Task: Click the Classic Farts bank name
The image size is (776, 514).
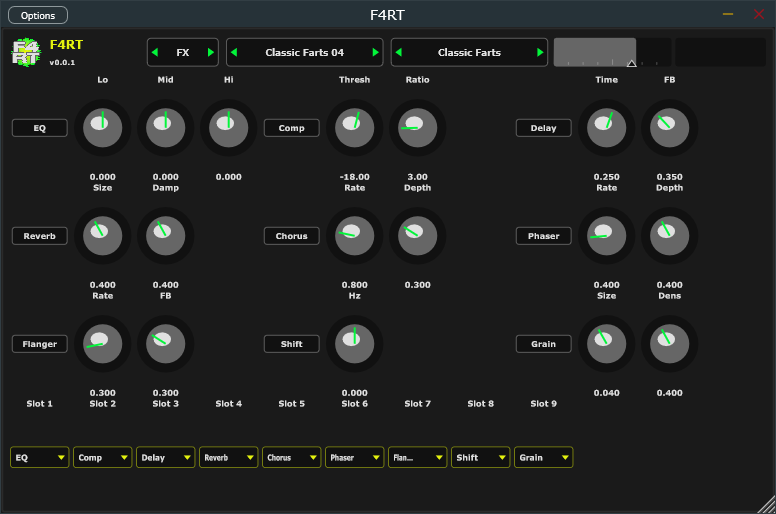Action: (469, 52)
